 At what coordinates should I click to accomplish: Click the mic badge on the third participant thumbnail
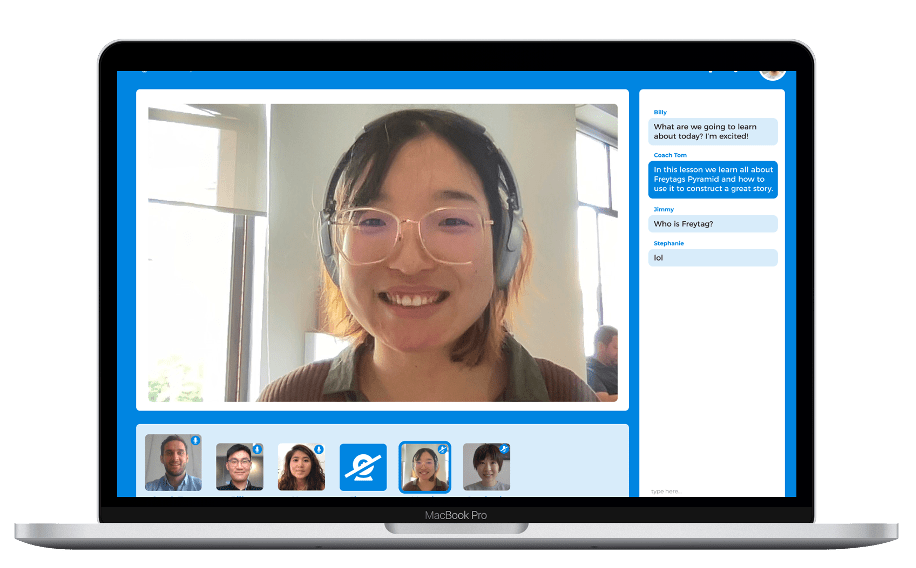(319, 449)
